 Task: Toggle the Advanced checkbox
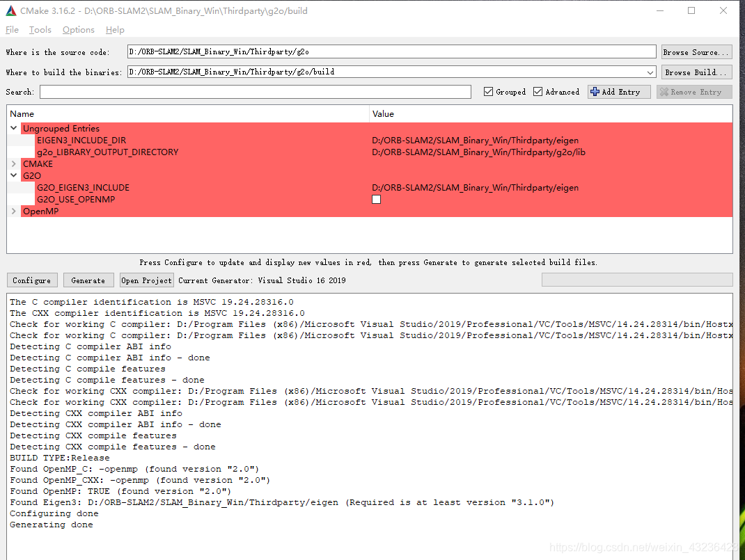point(538,92)
